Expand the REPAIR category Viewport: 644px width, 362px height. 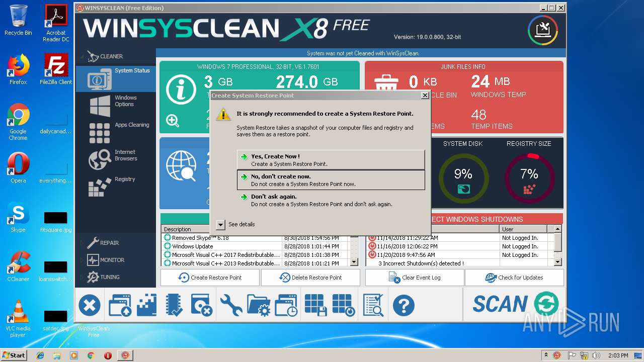pos(83,243)
